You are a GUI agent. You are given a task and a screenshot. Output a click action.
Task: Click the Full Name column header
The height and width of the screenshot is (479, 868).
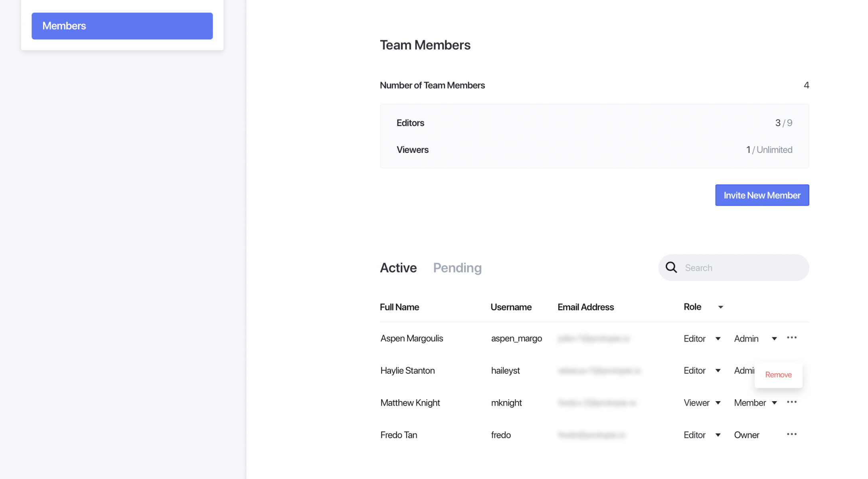399,307
